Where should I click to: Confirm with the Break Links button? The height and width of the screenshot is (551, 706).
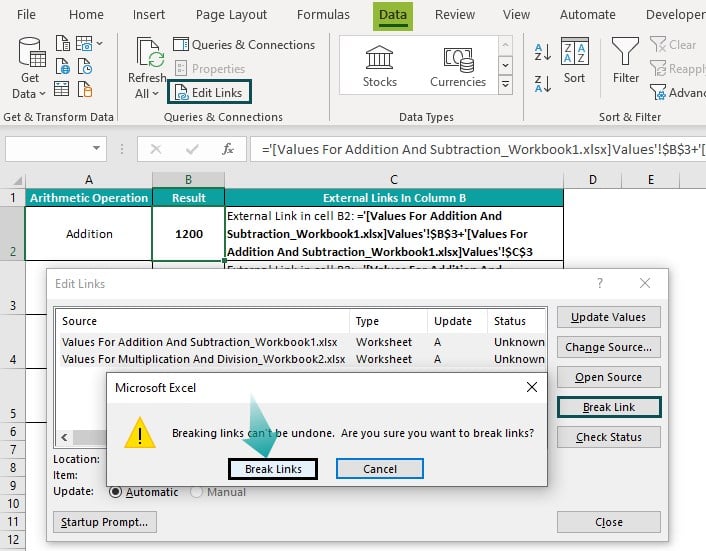273,469
